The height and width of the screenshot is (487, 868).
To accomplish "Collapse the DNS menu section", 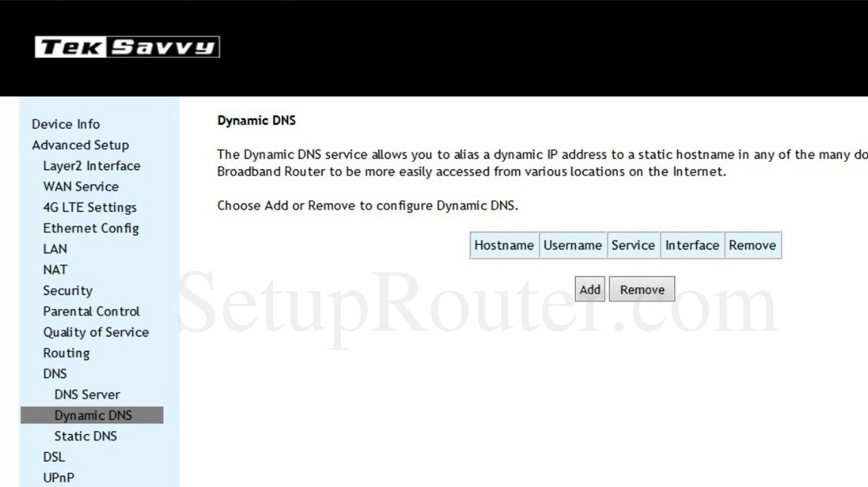I will [x=54, y=373].
